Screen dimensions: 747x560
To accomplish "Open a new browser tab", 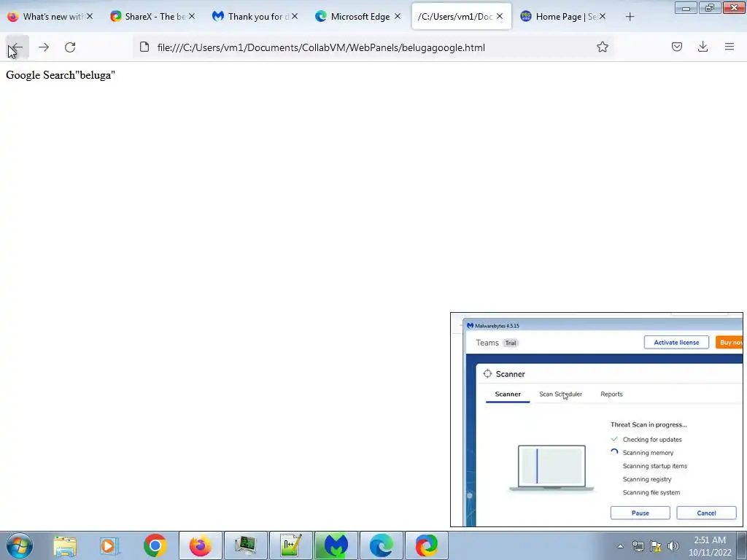I will pyautogui.click(x=630, y=17).
